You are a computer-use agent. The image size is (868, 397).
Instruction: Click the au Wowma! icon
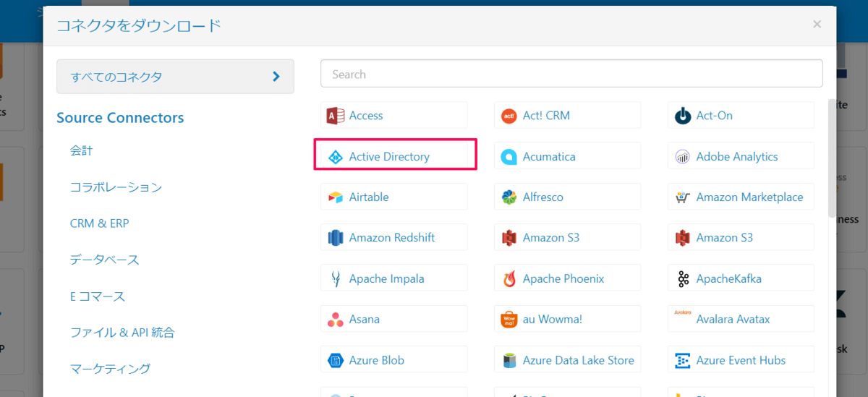509,320
